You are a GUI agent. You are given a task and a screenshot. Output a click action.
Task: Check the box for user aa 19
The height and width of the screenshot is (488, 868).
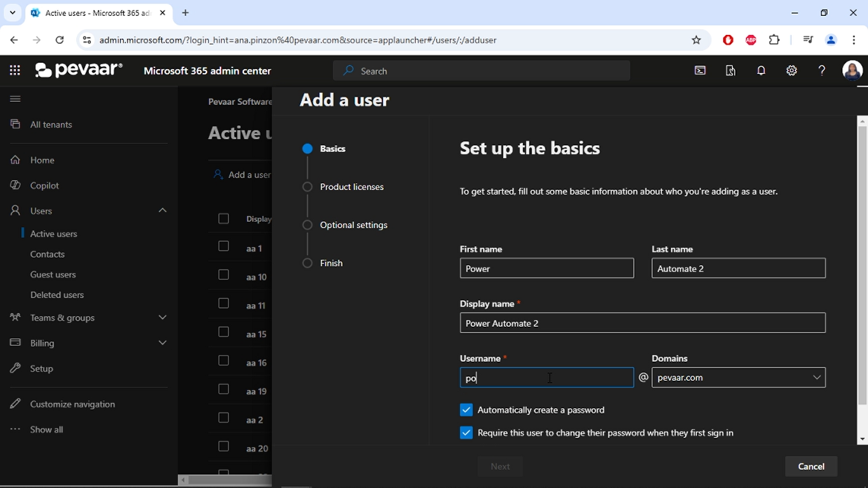224,389
